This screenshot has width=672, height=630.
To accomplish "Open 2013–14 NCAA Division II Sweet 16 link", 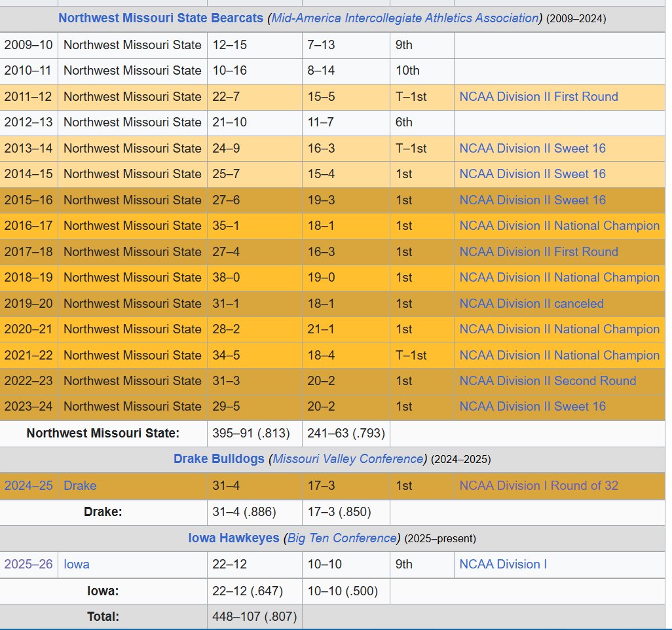I will pyautogui.click(x=532, y=148).
